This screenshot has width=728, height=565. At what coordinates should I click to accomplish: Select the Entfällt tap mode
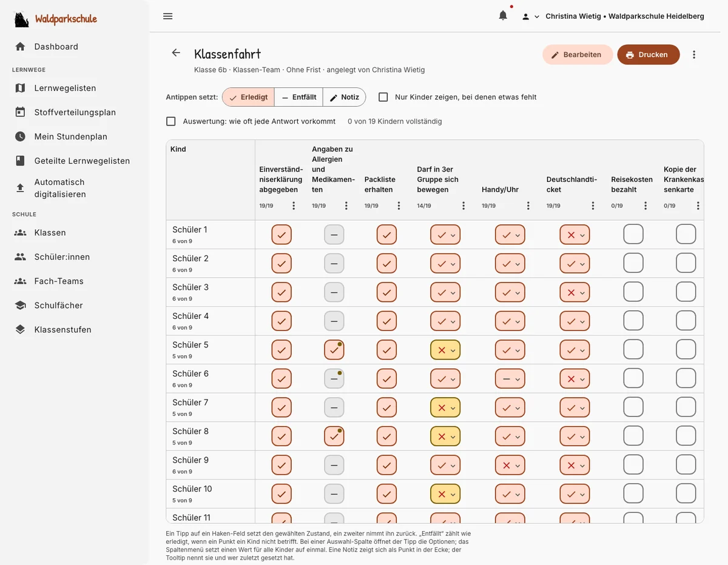(298, 97)
